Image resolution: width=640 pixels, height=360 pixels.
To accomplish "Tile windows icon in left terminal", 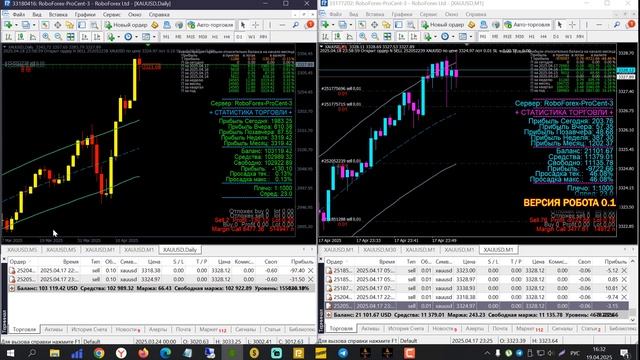I will [x=71, y=37].
